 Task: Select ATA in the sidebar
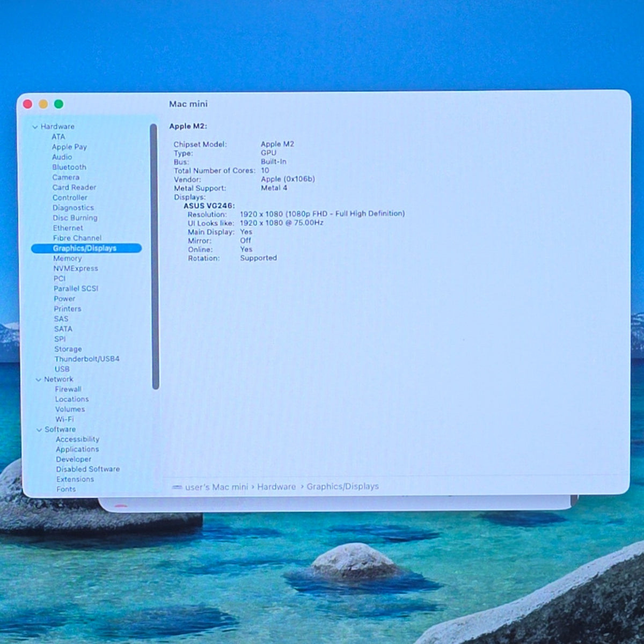[x=58, y=137]
